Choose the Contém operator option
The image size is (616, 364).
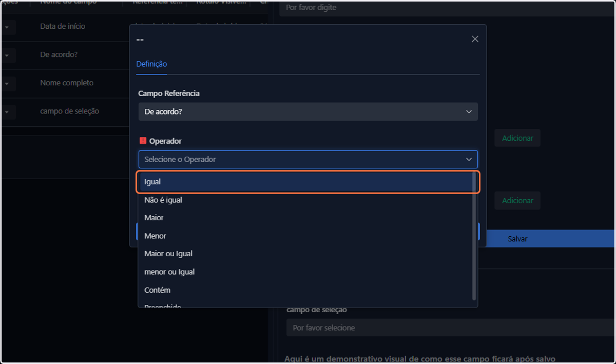tap(305, 290)
